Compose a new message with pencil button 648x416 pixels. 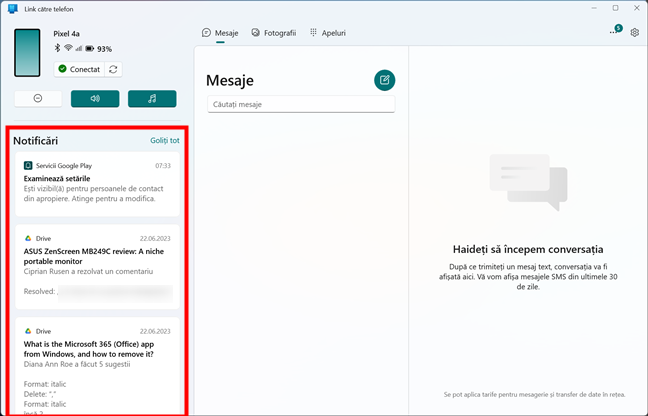[384, 80]
